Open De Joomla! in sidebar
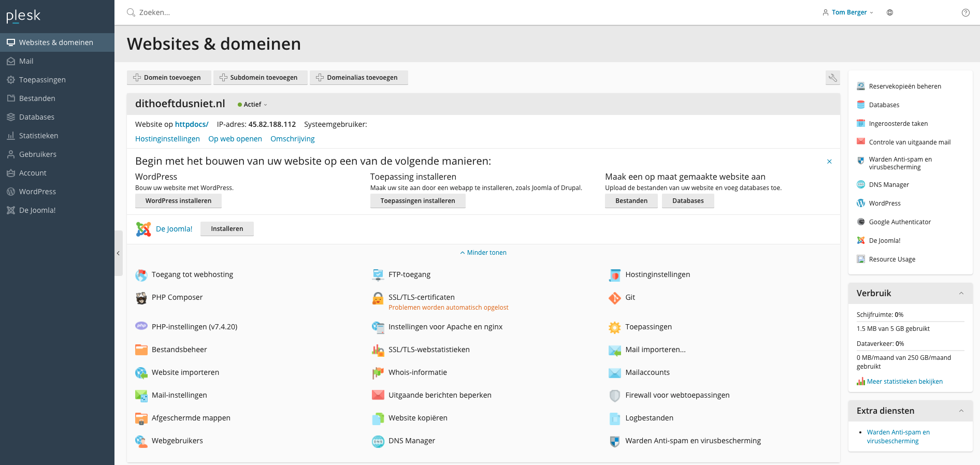This screenshot has height=465, width=980. [57, 210]
